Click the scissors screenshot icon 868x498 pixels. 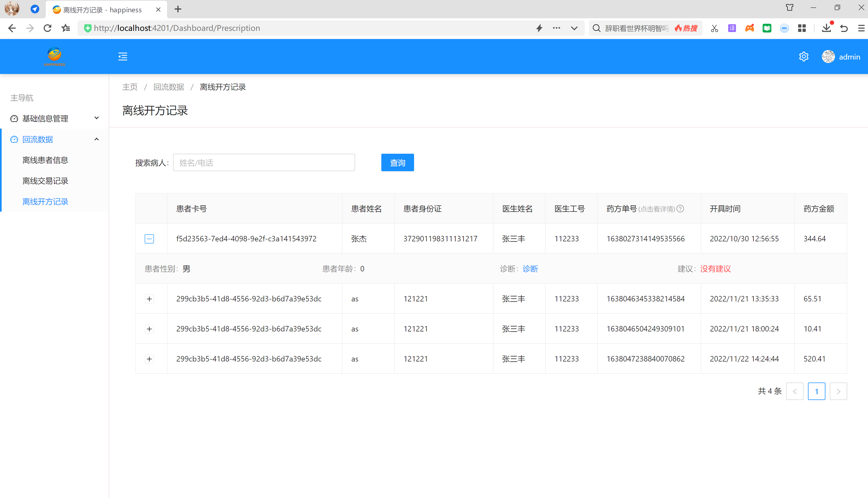point(714,28)
